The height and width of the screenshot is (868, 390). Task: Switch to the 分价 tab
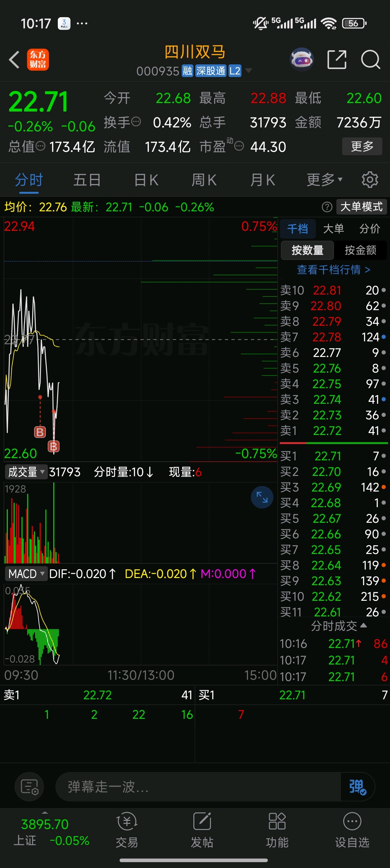pos(370,229)
